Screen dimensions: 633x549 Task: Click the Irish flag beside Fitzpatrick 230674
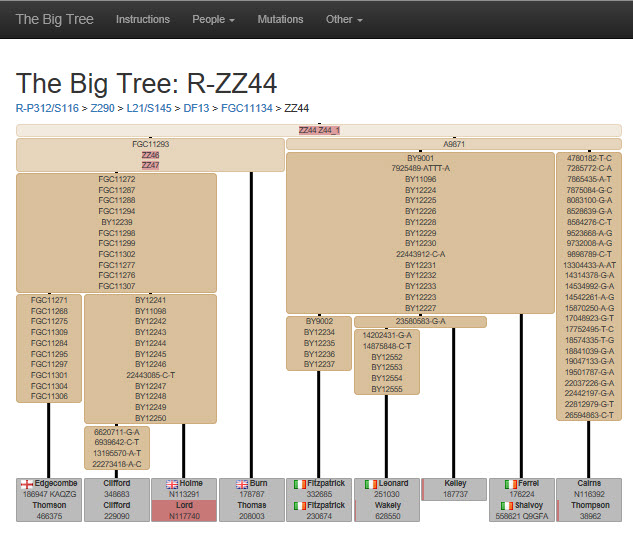(300, 505)
